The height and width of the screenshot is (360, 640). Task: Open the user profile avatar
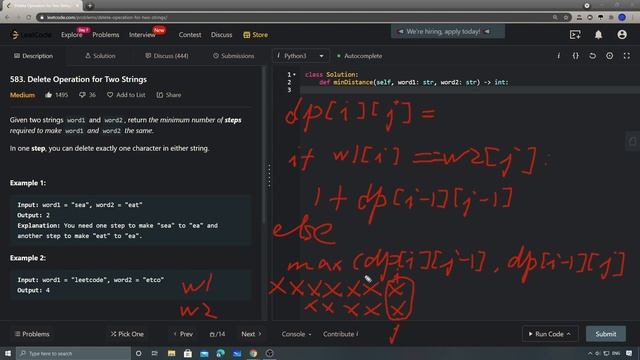click(622, 35)
